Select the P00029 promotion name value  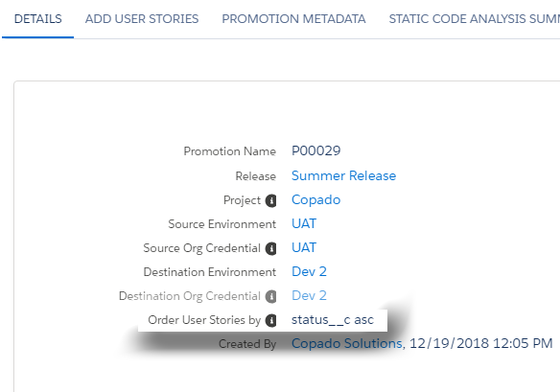(x=316, y=151)
